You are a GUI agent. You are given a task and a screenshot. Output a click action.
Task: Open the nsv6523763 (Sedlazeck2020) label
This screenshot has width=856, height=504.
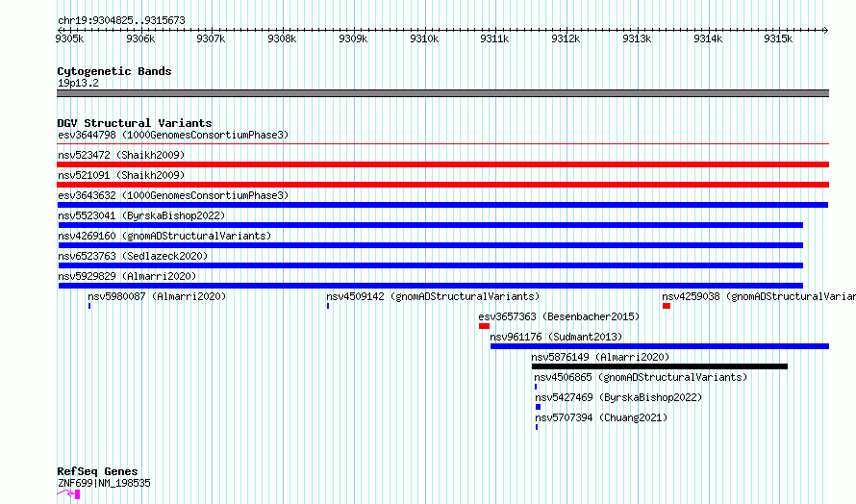133,256
